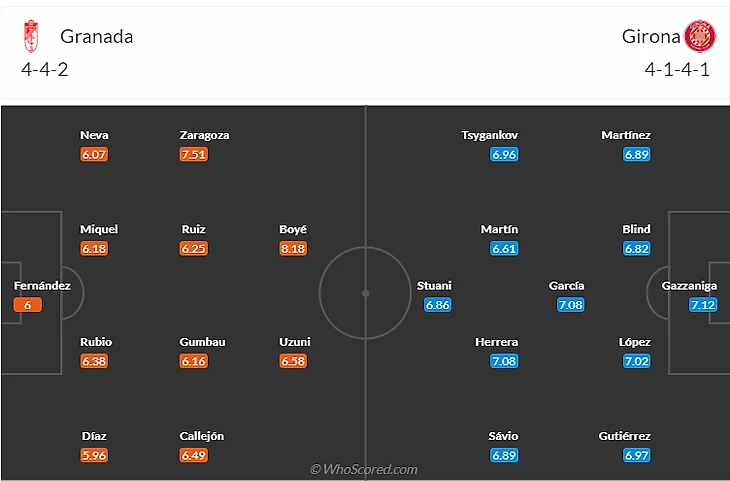Click Díaz's 5.96 rating badge
Viewport: 730px width, 481px height.
click(x=94, y=456)
